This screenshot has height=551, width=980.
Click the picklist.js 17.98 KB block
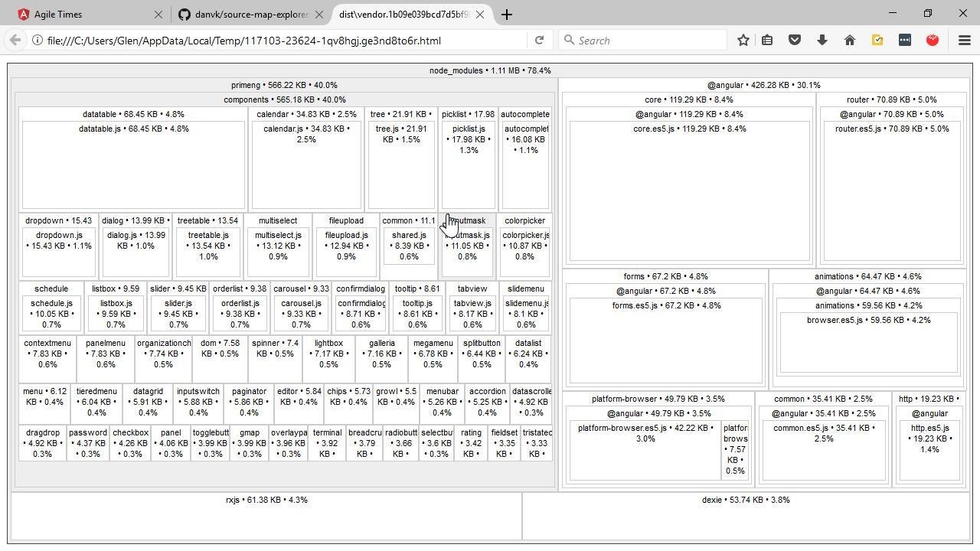click(x=469, y=165)
